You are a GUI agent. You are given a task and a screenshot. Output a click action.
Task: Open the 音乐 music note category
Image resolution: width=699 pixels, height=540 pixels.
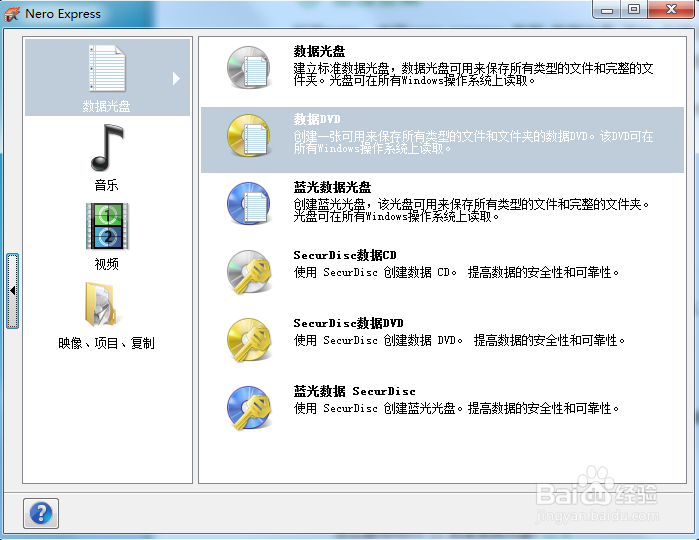[x=107, y=147]
